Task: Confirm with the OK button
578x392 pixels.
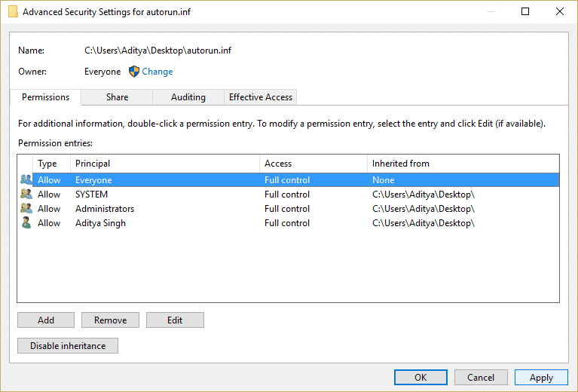Action: (x=421, y=378)
